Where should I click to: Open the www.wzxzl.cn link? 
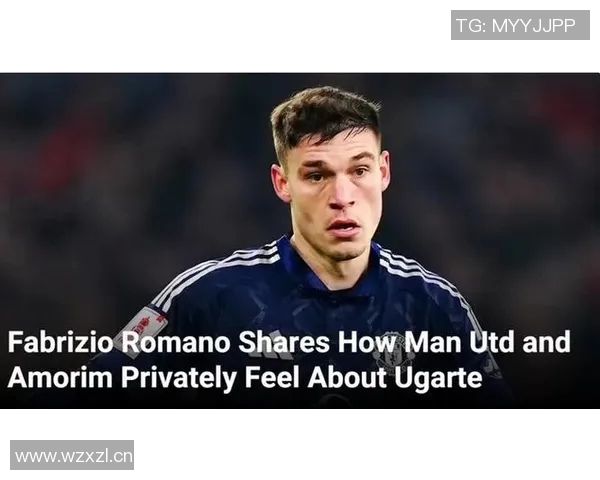pyautogui.click(x=72, y=455)
